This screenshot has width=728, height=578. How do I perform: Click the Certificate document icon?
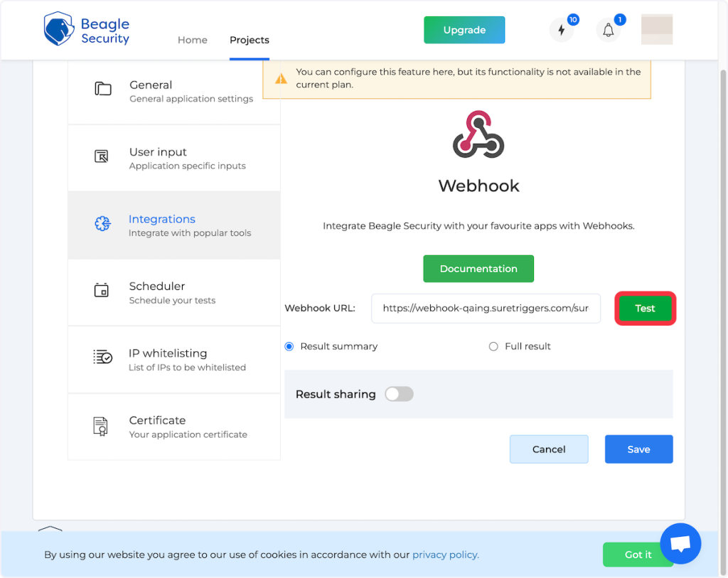coord(101,426)
